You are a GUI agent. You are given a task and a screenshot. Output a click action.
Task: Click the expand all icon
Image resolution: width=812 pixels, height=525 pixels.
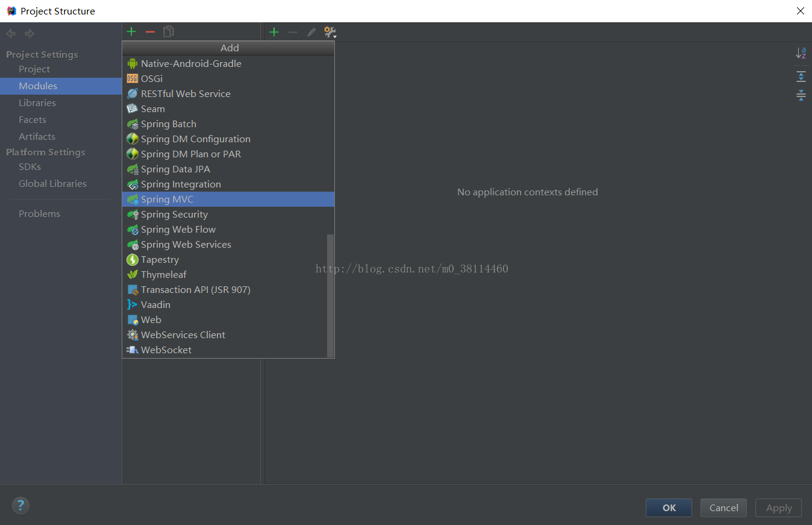tap(801, 76)
